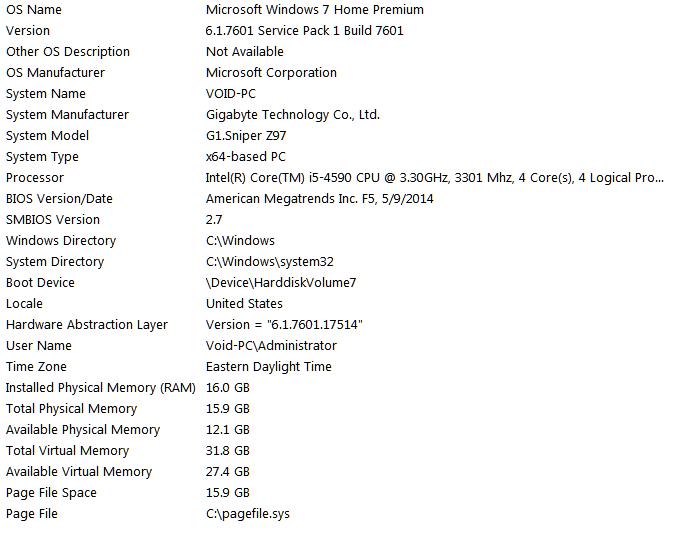Select the Version row label
Viewport: 686px width, 549px height.
coord(28,31)
